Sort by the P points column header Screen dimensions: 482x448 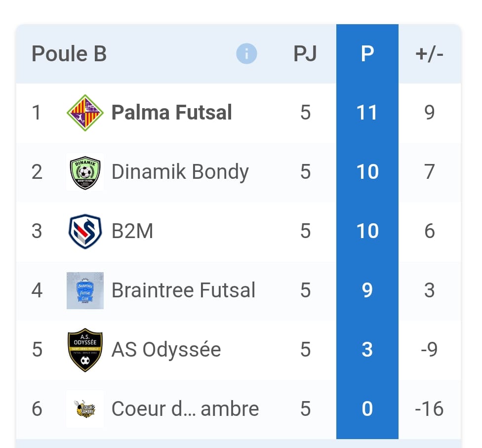point(367,53)
